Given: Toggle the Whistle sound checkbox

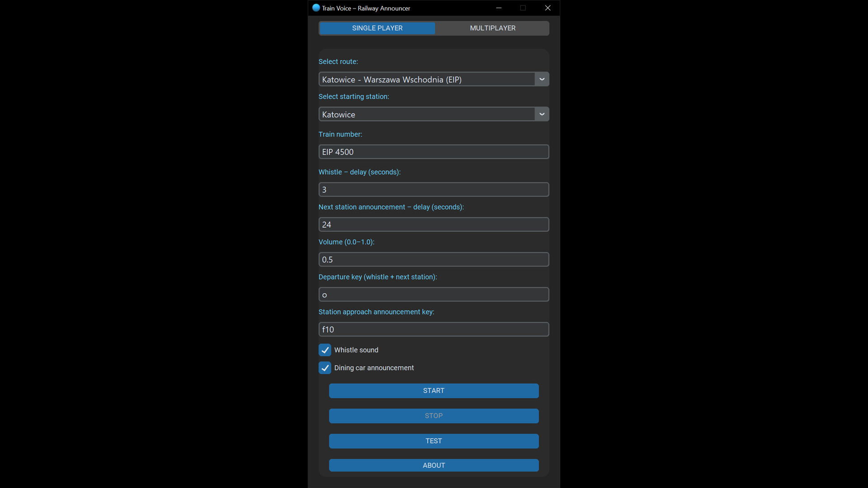Looking at the screenshot, I should tap(325, 350).
